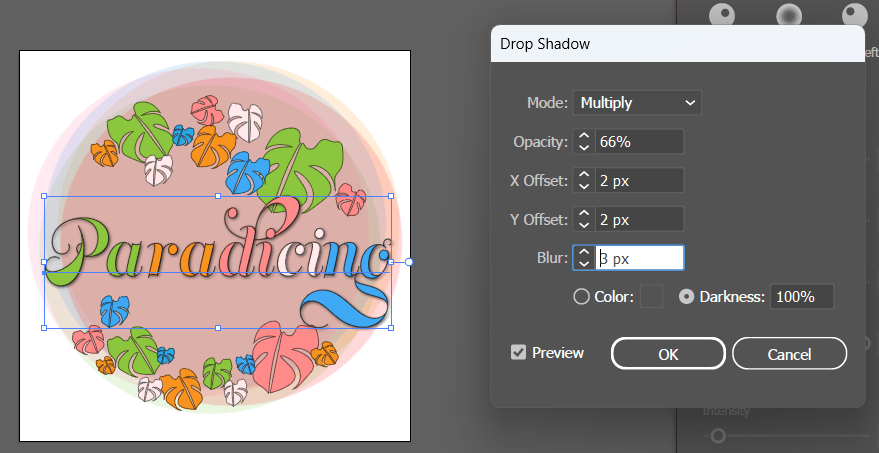This screenshot has height=453, width=879.
Task: Click the Blur stepper arrows
Action: pos(584,258)
